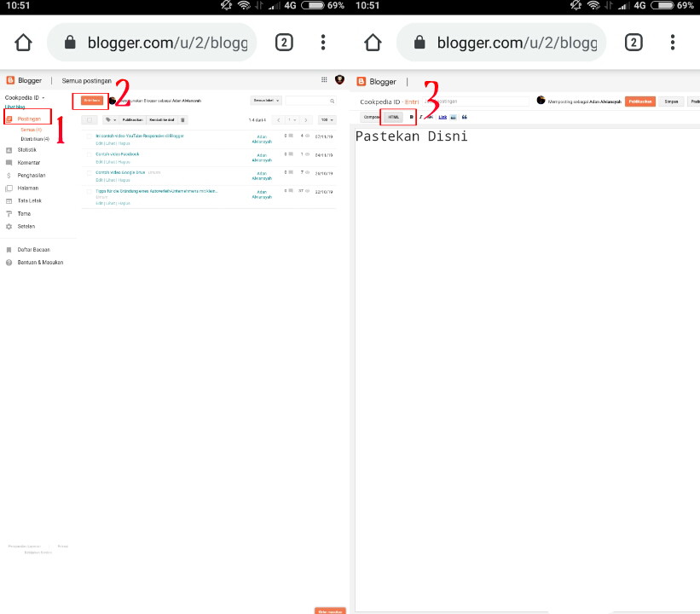Tick checkbox for Contoh video Facebook post
Screen dimensions: 700x614
[x=89, y=154]
